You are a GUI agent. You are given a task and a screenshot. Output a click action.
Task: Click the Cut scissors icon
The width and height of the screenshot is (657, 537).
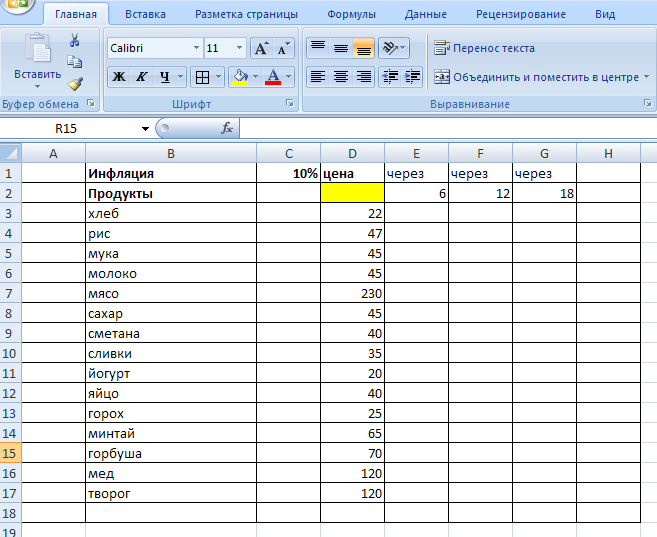pyautogui.click(x=74, y=40)
